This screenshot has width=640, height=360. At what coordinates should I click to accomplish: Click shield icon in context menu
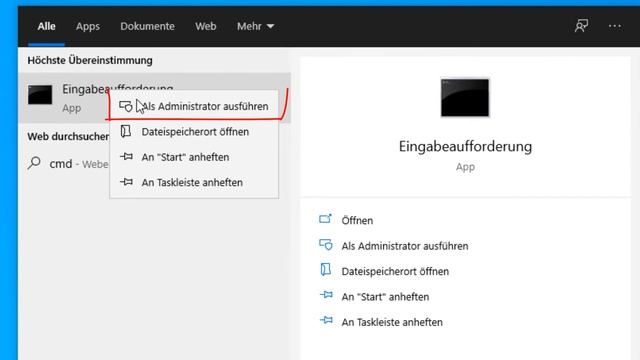click(126, 106)
